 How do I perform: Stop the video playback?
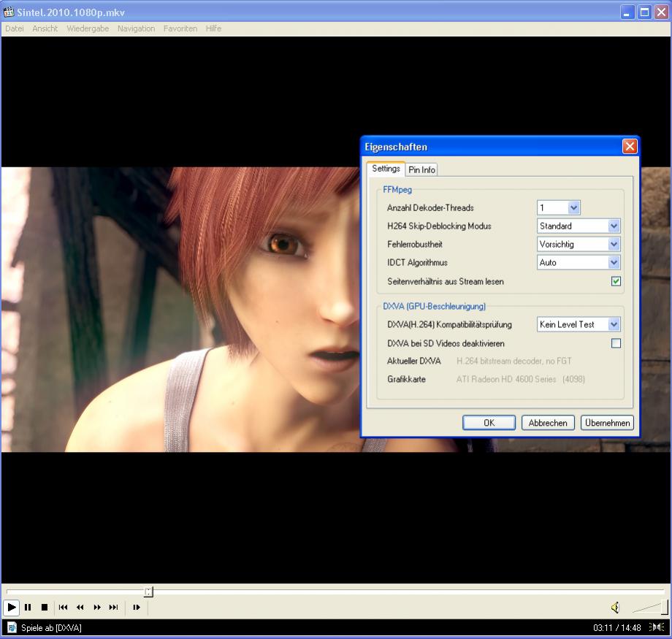[x=44, y=608]
